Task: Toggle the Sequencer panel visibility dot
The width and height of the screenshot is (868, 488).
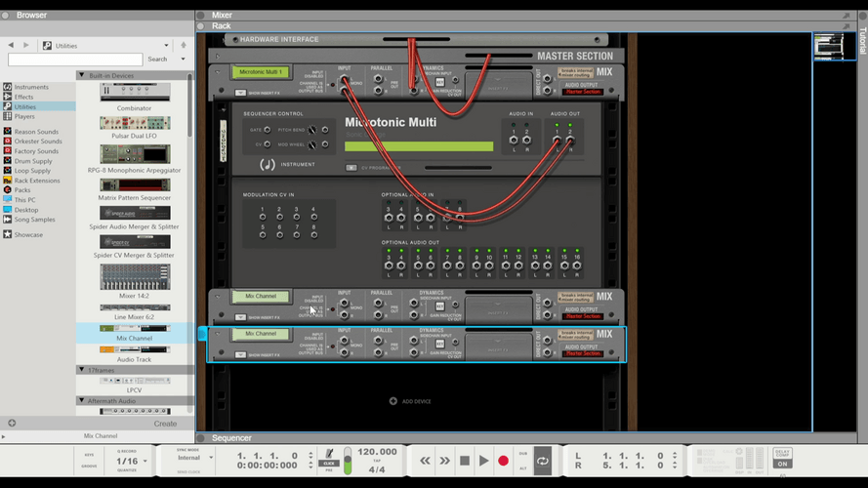Action: point(201,437)
